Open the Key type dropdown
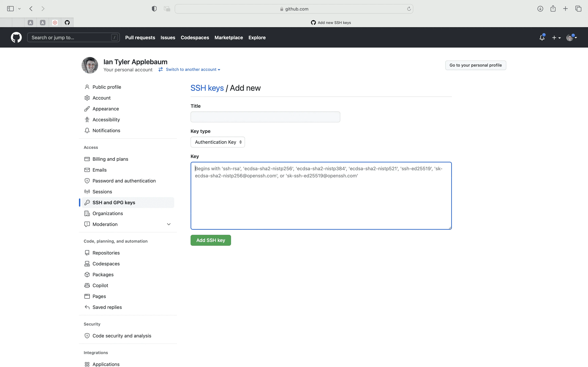This screenshot has width=588, height=367. tap(217, 142)
